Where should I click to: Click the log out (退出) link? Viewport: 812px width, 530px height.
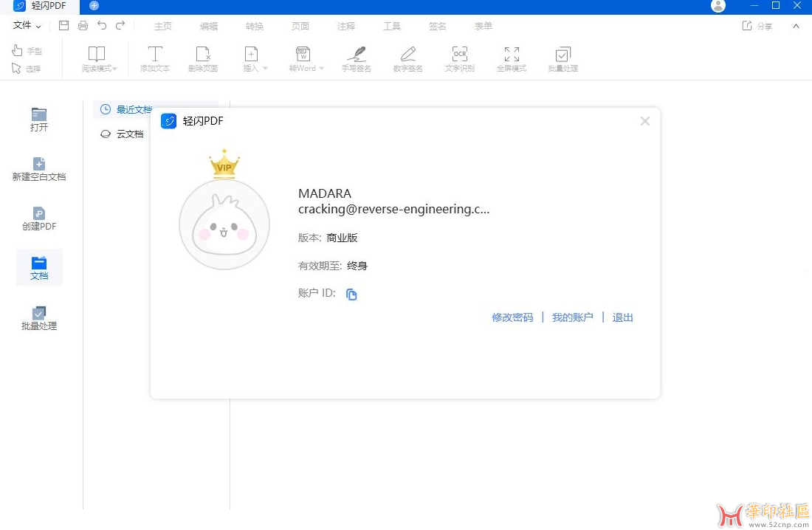(622, 317)
